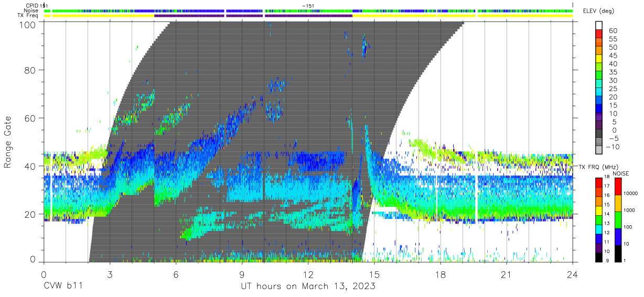Screen dimensions: 644x297
Task: Click the "TX FRQ (MHz)" colorbar title
Action: click(x=598, y=167)
